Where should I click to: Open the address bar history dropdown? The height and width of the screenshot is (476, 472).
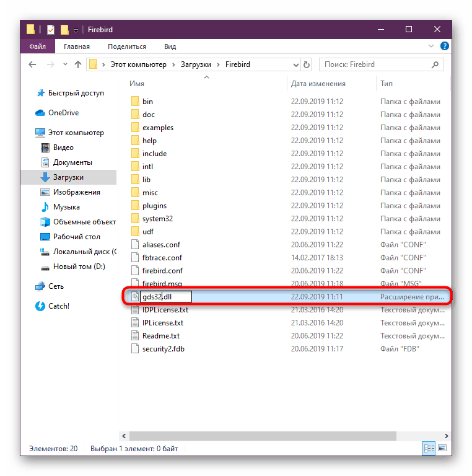pyautogui.click(x=295, y=64)
